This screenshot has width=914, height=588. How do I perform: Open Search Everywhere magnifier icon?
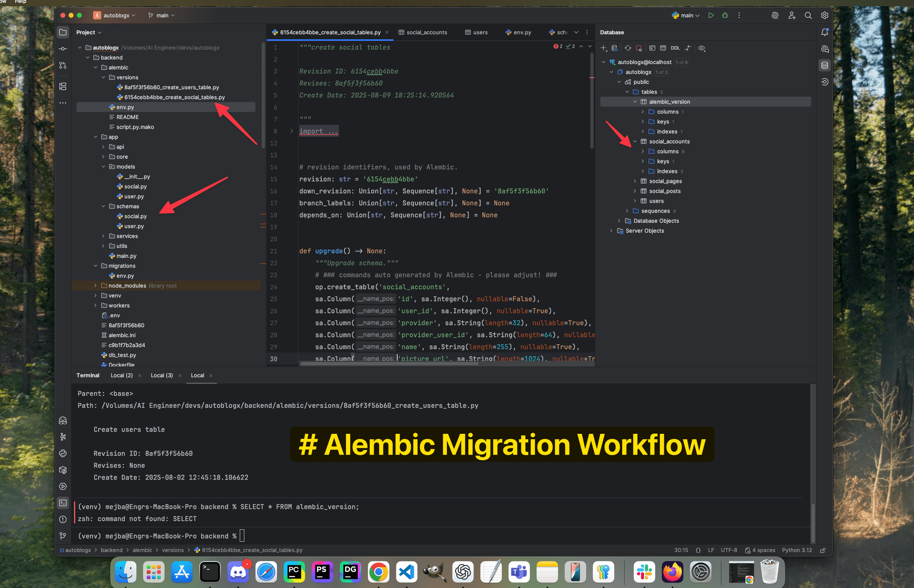pos(808,15)
